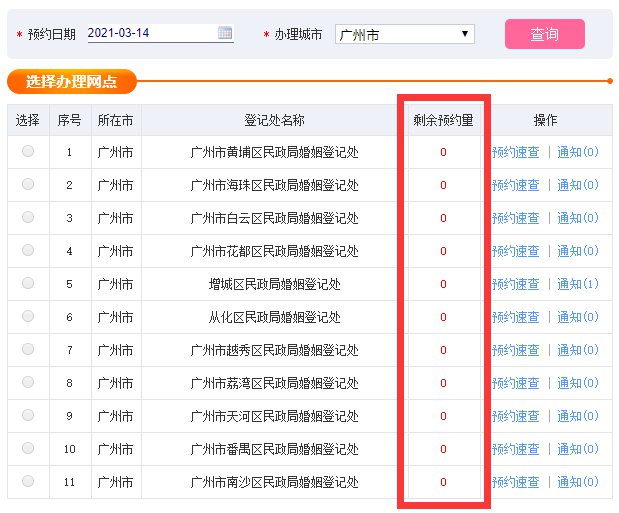This screenshot has width=619, height=513.
Task: Open the calendar picker icon
Action: (x=225, y=32)
